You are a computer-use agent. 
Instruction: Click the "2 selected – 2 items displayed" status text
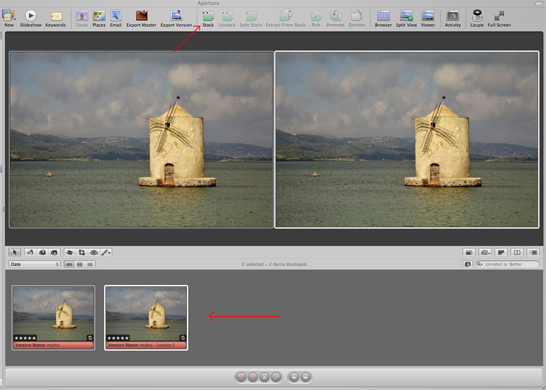click(274, 264)
